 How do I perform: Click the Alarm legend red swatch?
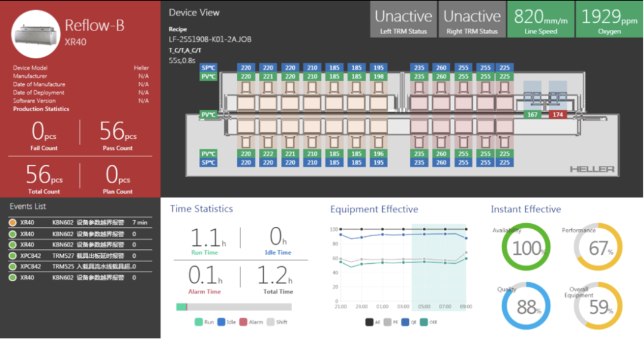pyautogui.click(x=243, y=322)
